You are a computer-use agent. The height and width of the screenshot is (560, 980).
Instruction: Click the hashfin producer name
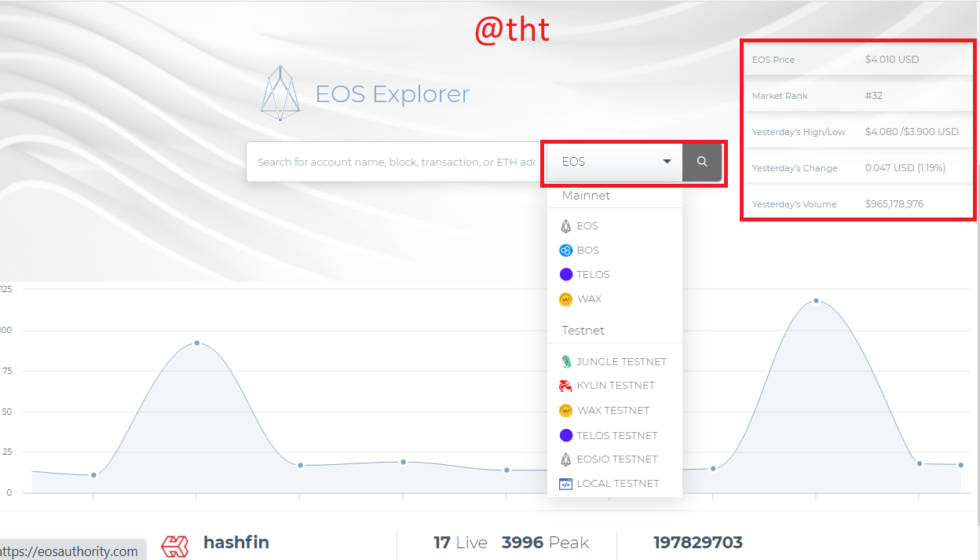[x=236, y=542]
